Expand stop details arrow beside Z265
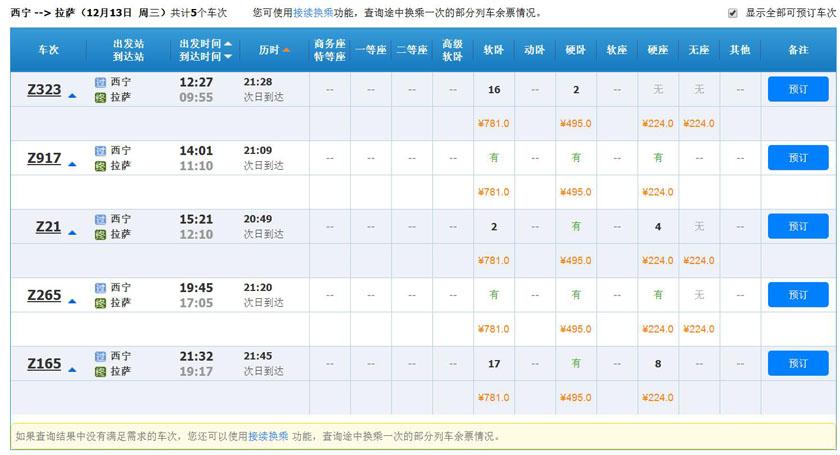The height and width of the screenshot is (455, 840). [x=72, y=302]
